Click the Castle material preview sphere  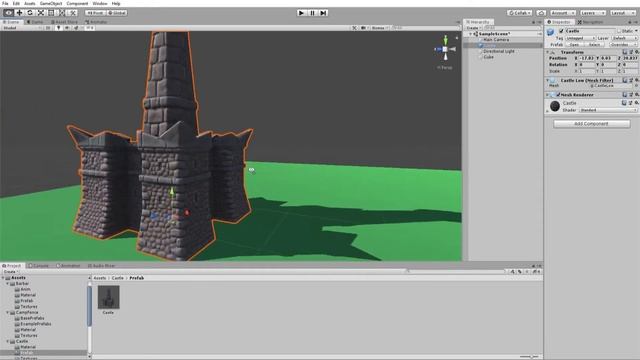click(555, 106)
